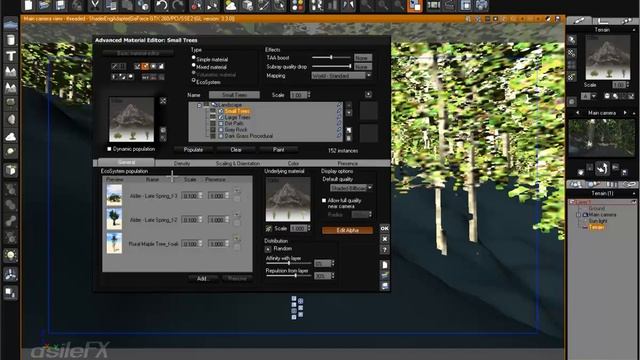Click the Name field showing Small Trees
This screenshot has height=360, width=640.
[234, 95]
